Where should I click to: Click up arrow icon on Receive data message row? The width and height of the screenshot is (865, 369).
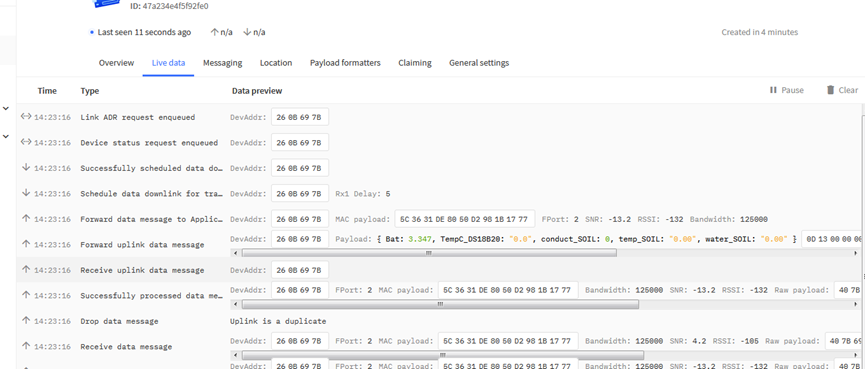[x=25, y=346]
